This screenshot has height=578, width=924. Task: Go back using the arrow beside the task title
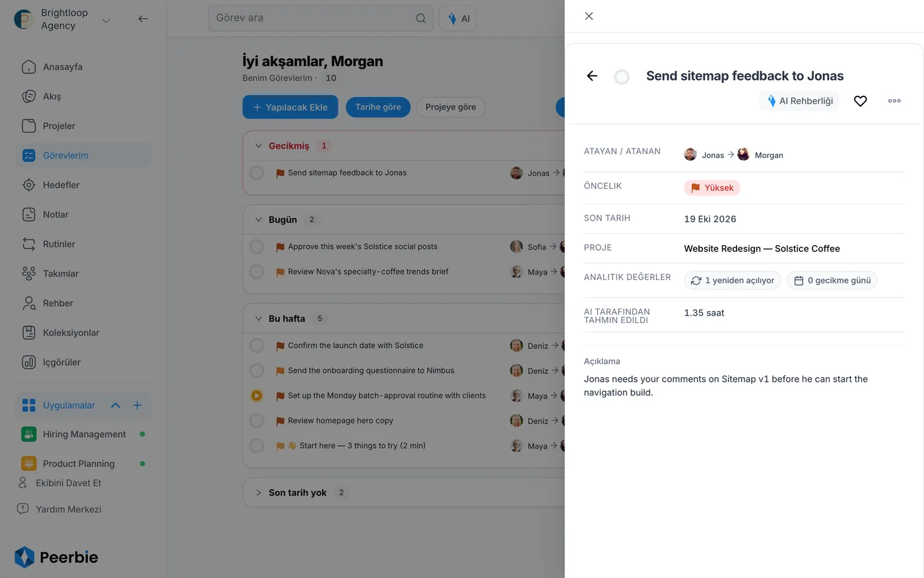point(592,76)
